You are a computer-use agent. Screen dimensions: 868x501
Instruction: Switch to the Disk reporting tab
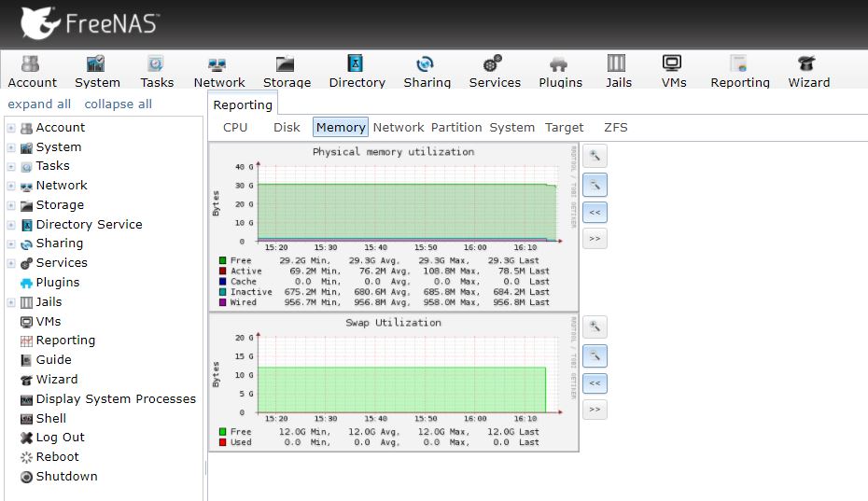pyautogui.click(x=287, y=128)
